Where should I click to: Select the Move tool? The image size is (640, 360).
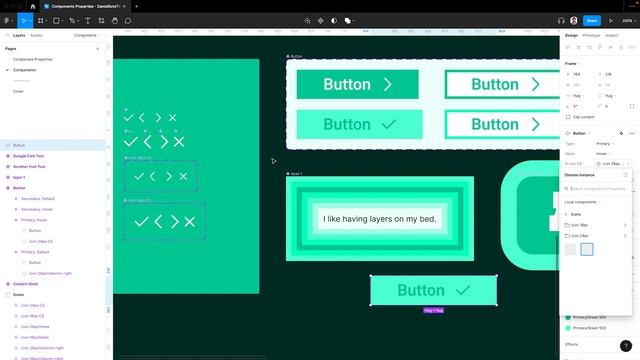click(24, 20)
